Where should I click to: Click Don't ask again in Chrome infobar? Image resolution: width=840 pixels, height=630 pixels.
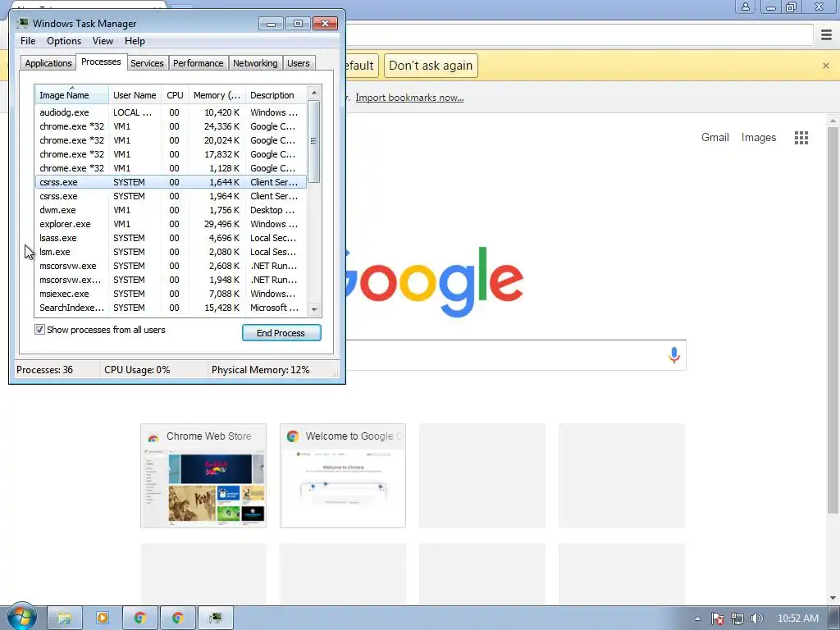pos(431,66)
